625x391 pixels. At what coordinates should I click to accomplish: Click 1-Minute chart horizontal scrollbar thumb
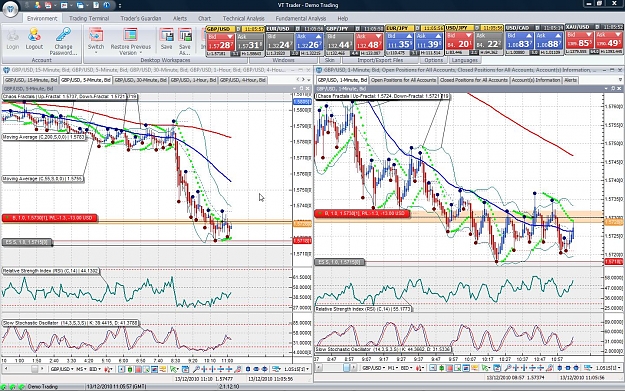click(347, 368)
